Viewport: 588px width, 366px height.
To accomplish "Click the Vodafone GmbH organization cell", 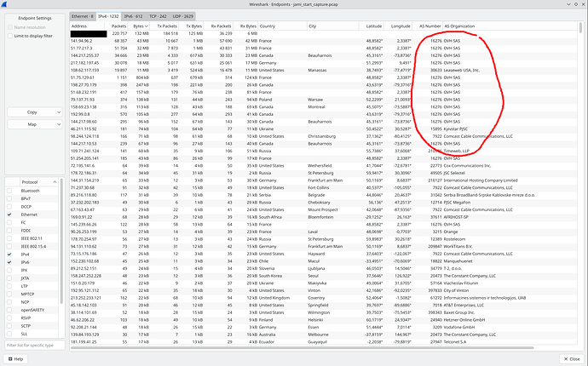I will tap(459, 327).
